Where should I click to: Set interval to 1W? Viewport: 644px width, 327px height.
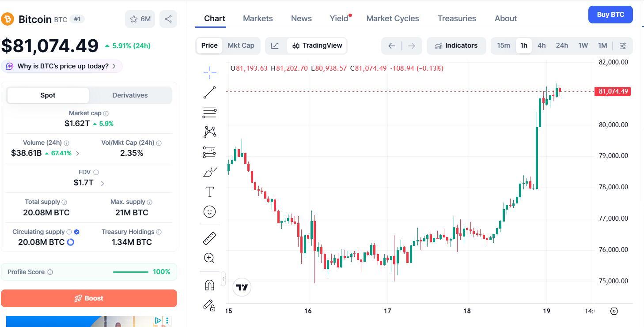click(583, 45)
